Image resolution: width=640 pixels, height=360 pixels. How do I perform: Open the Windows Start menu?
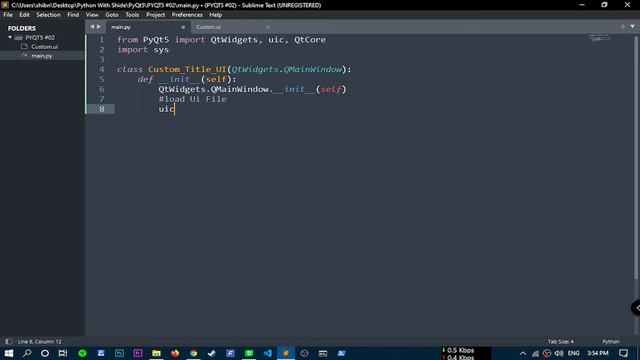coord(9,353)
